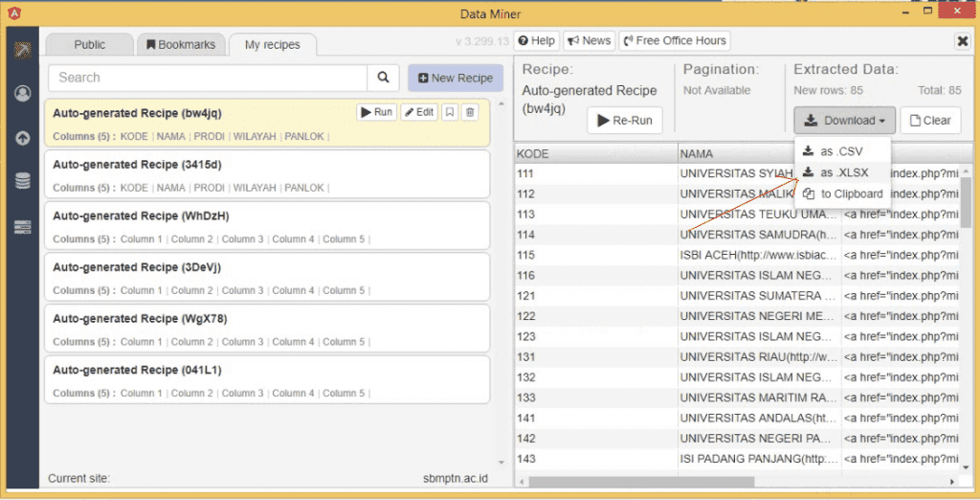Viewport: 980px width, 500px height.
Task: Open the database stack icon in sidebar
Action: [22, 181]
